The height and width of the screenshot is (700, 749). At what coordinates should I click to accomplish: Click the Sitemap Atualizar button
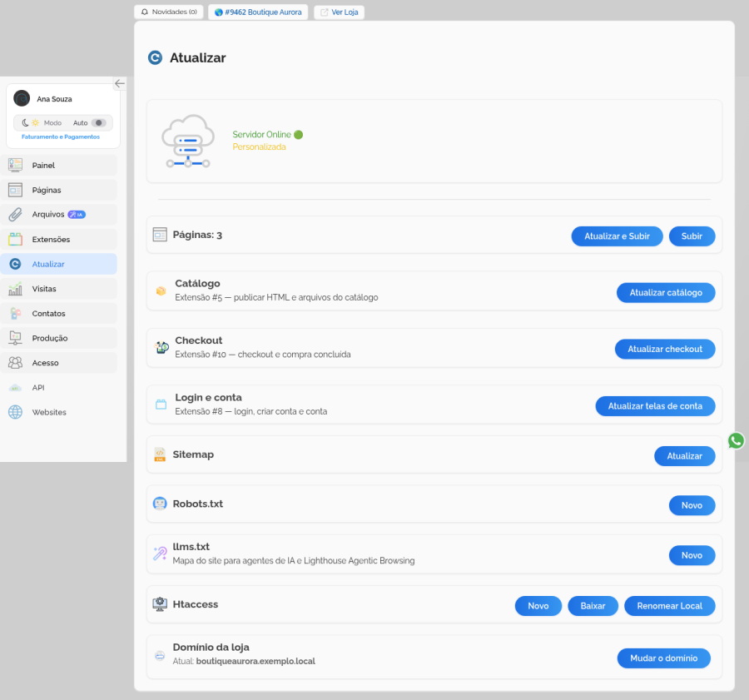pos(685,456)
